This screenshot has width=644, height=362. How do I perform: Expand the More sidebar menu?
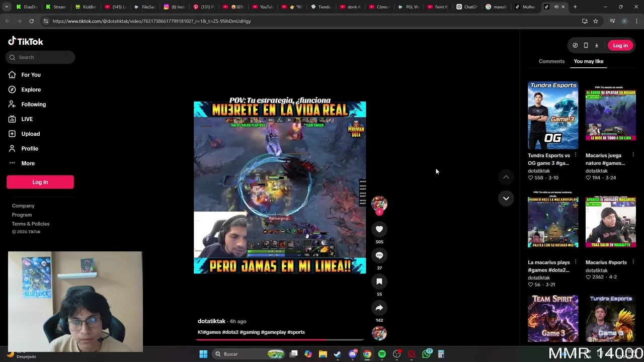28,163
